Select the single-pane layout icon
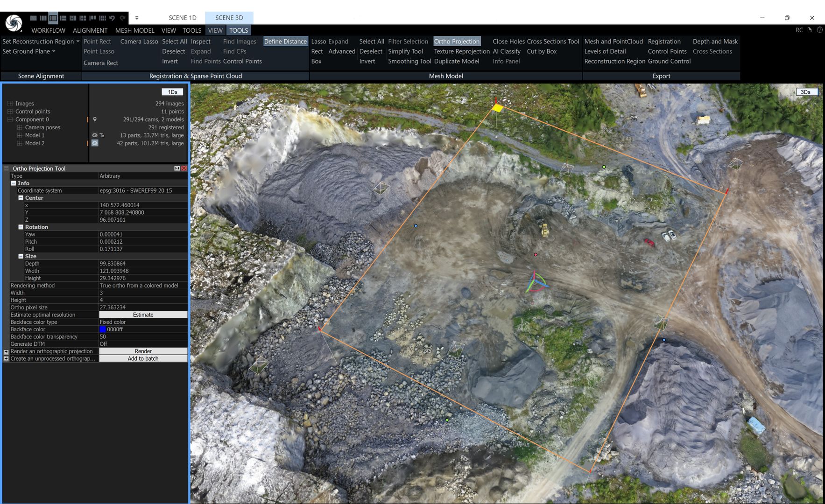Viewport: 825px width, 504px height. click(x=33, y=18)
